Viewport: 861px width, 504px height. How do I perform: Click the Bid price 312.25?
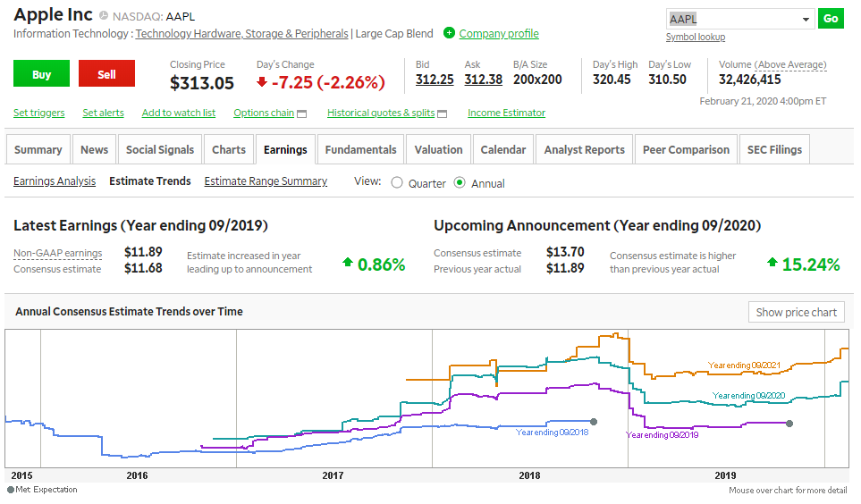(x=435, y=80)
